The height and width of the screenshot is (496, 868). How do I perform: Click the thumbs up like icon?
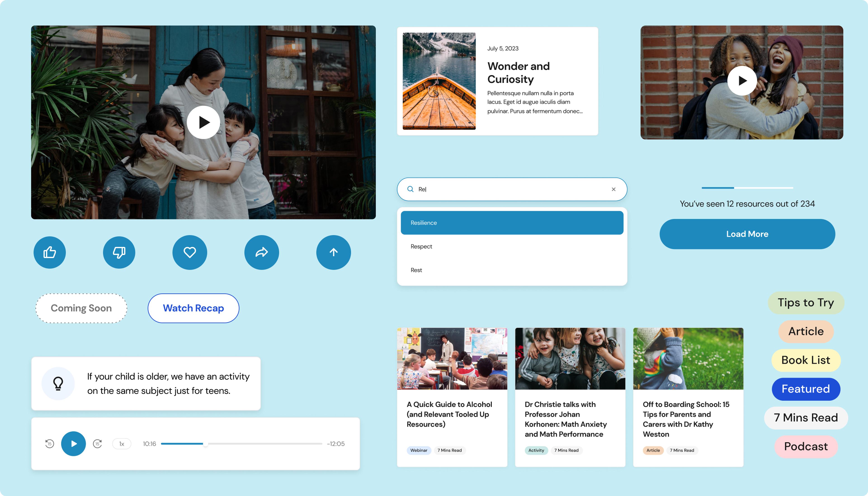pyautogui.click(x=50, y=253)
